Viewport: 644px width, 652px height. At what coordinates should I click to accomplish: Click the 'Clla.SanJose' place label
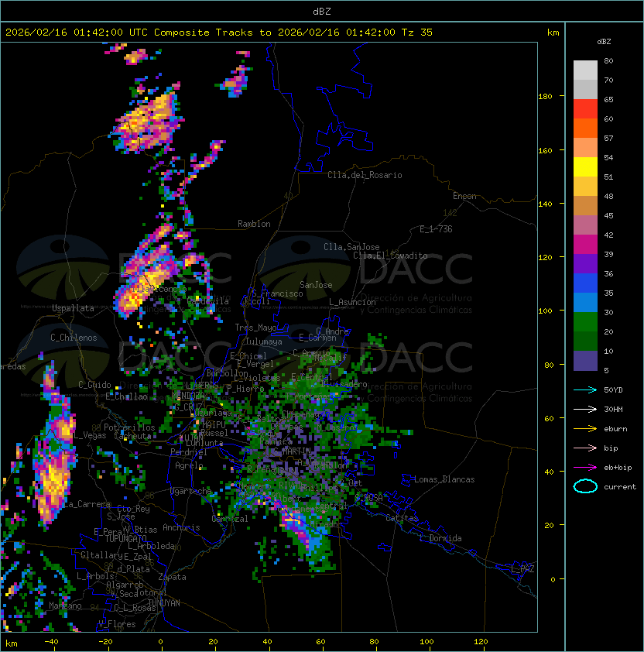coord(351,247)
